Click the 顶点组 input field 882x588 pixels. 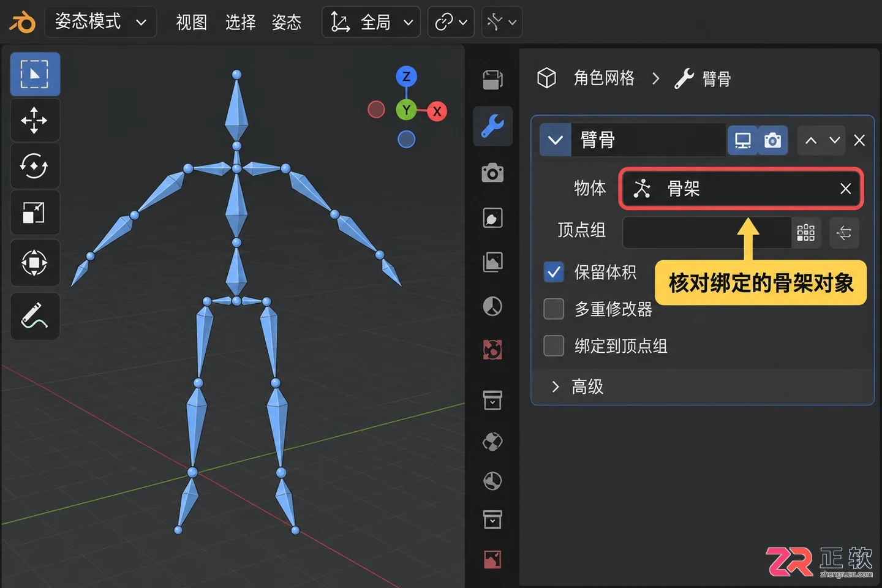707,233
